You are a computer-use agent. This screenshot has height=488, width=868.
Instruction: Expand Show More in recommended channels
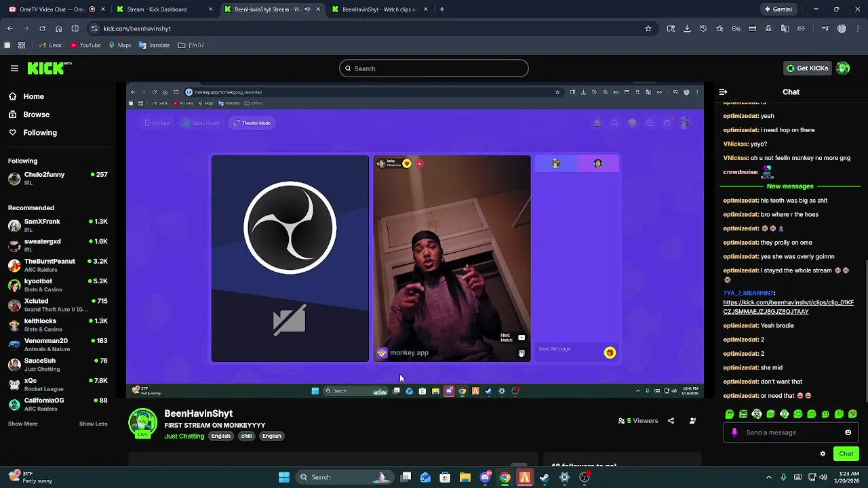[22, 424]
